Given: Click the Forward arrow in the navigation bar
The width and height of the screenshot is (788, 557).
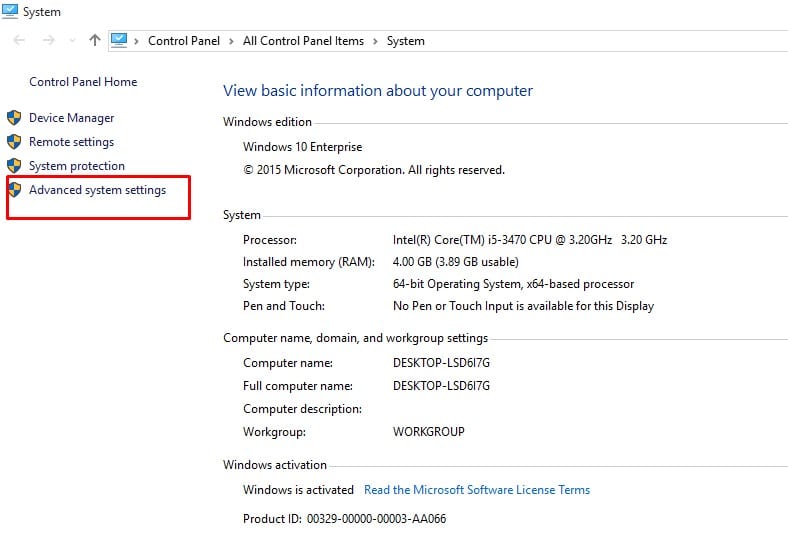Looking at the screenshot, I should 47,41.
